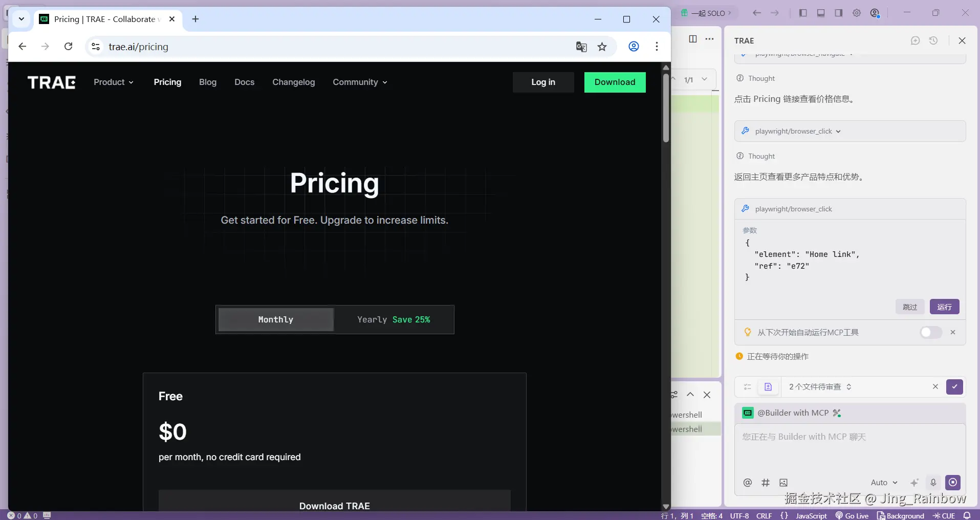Click the @ mention icon in chat input
This screenshot has height=520, width=980.
click(x=748, y=483)
